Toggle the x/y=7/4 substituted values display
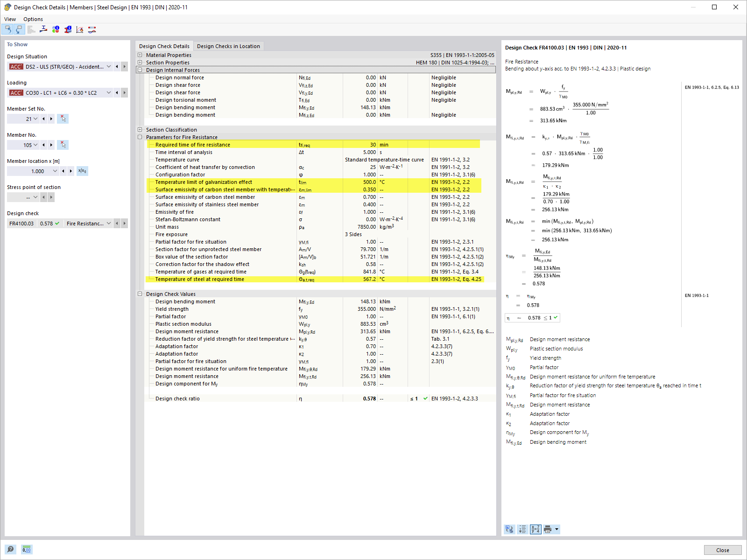Screen dimensions: 747x560 [x=536, y=529]
